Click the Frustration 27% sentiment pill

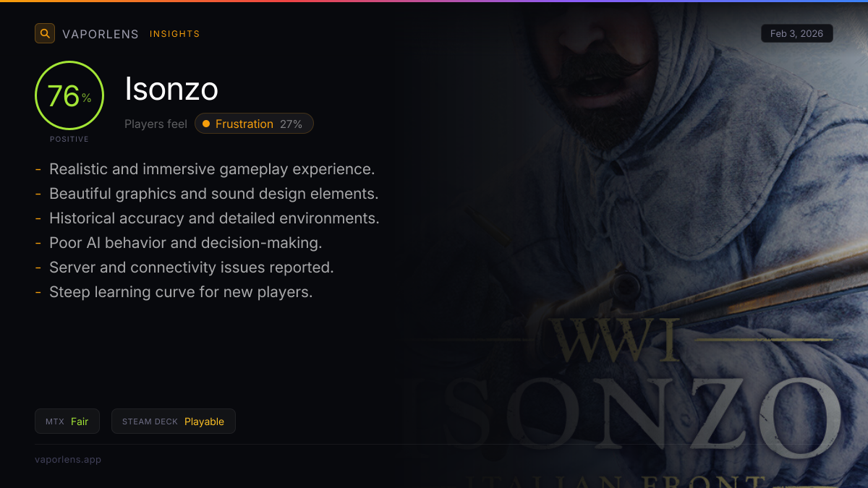point(254,124)
